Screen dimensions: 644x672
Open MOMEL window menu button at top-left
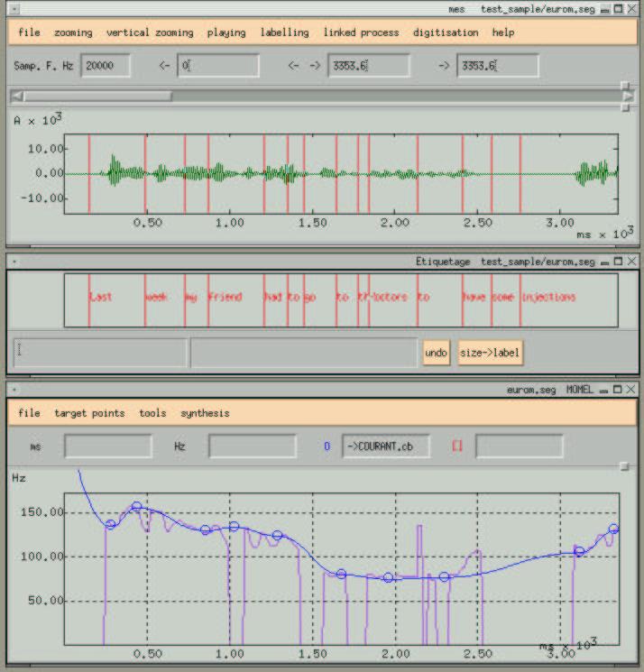(x=14, y=389)
